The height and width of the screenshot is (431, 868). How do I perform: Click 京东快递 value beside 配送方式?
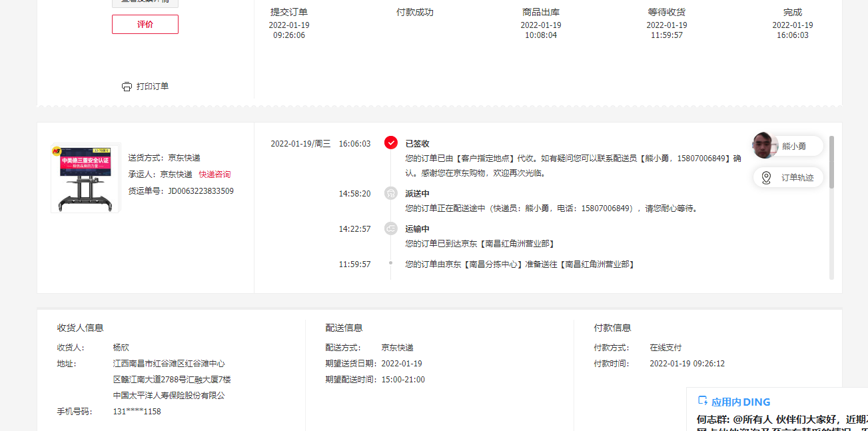click(398, 348)
